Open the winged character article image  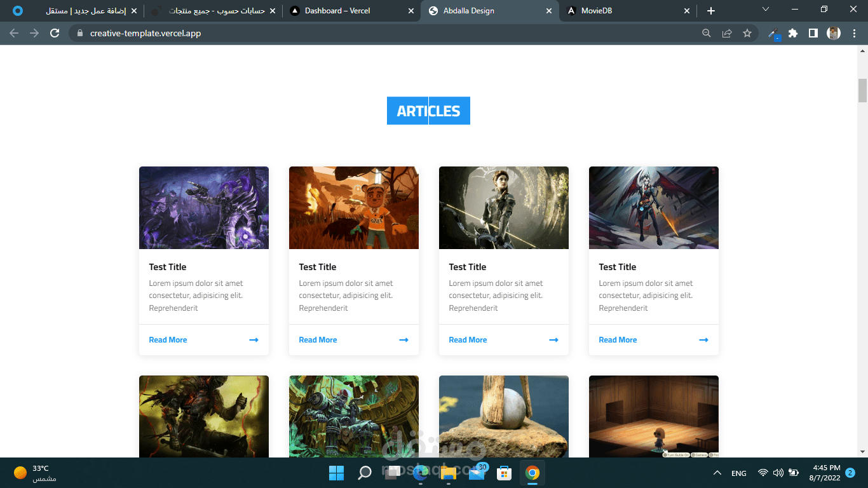click(654, 208)
